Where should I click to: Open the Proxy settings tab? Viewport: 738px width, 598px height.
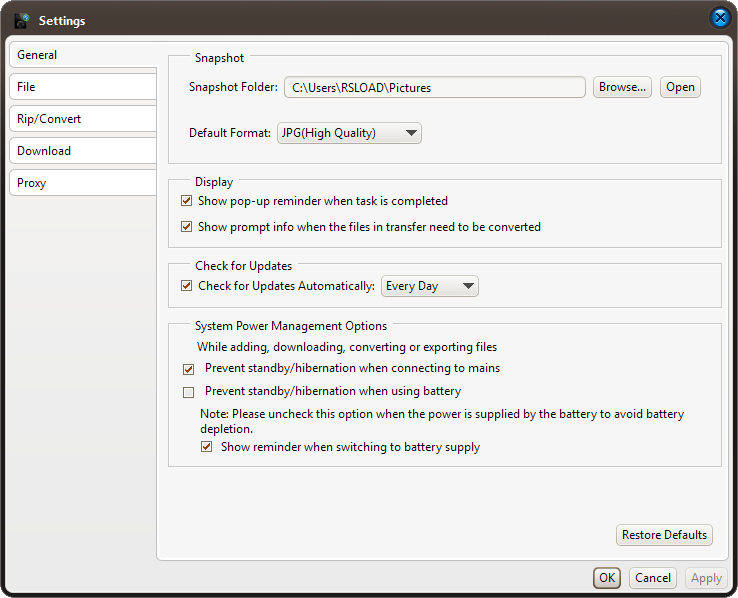pos(82,183)
